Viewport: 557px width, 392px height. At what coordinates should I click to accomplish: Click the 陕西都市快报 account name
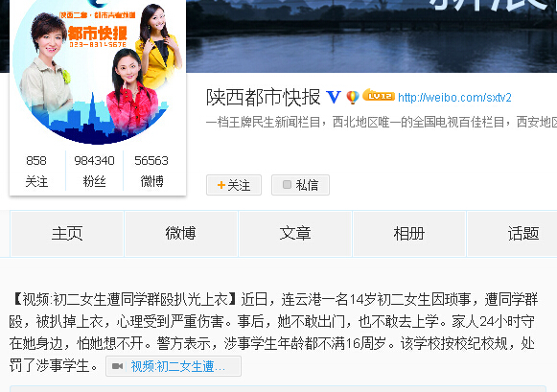pos(264,98)
